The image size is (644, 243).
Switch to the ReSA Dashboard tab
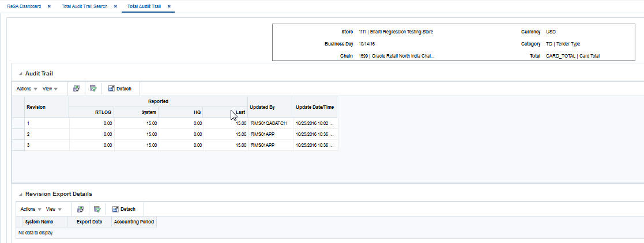pos(24,6)
